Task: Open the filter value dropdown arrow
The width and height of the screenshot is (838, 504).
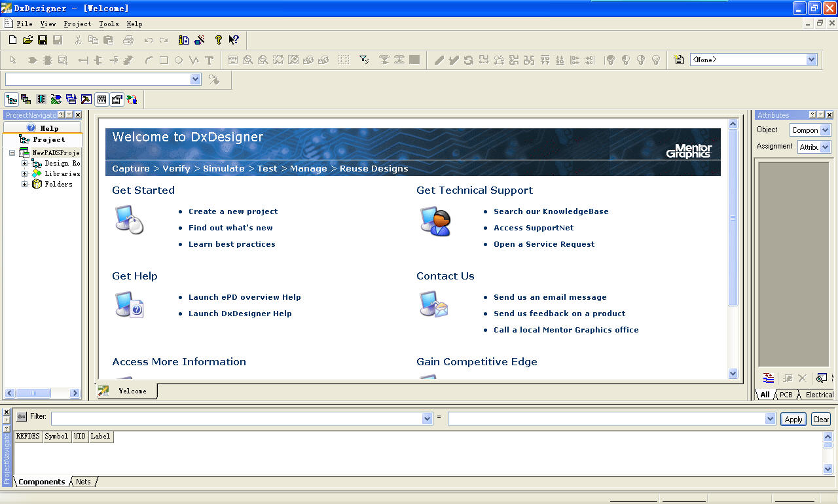Action: (770, 419)
